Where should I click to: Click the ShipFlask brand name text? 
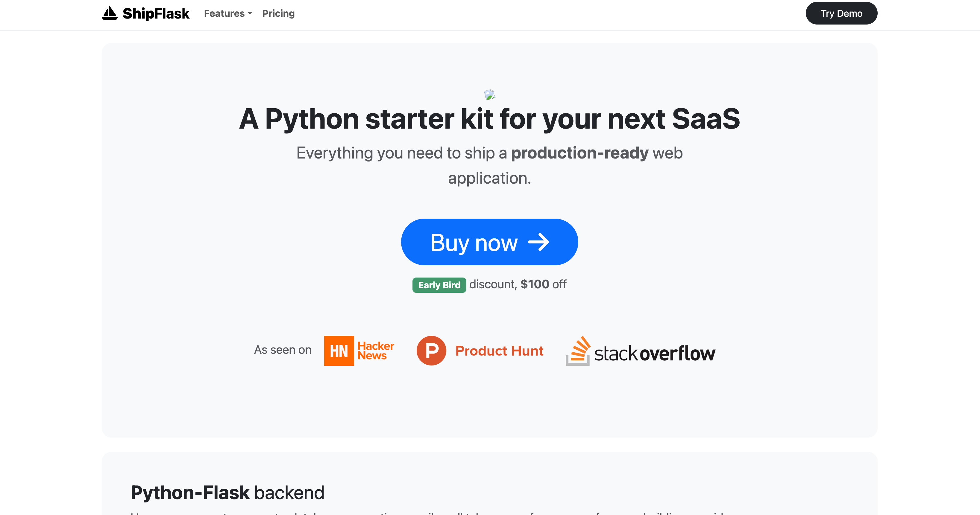pos(156,14)
